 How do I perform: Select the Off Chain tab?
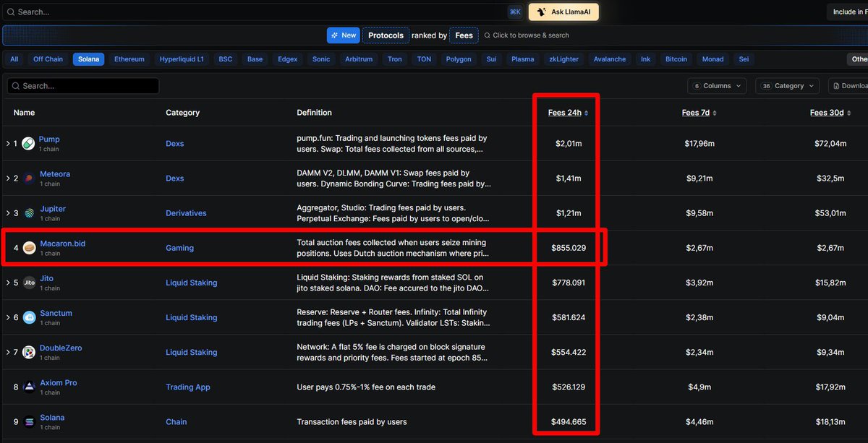point(48,59)
